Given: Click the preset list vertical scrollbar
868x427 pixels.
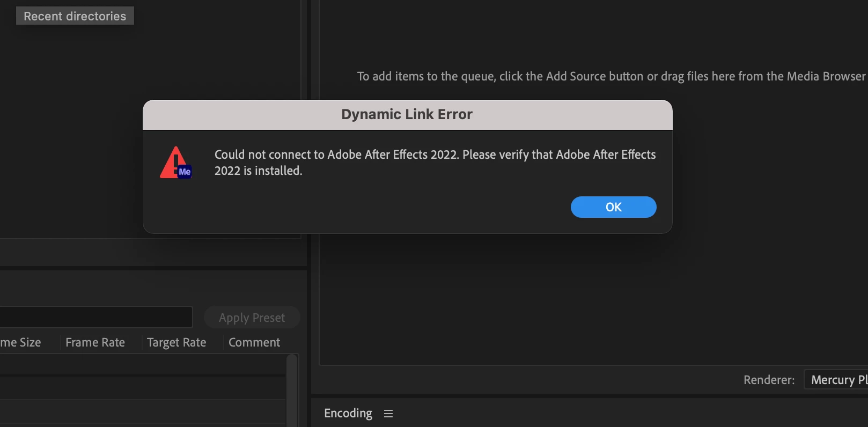Looking at the screenshot, I should tap(292, 391).
